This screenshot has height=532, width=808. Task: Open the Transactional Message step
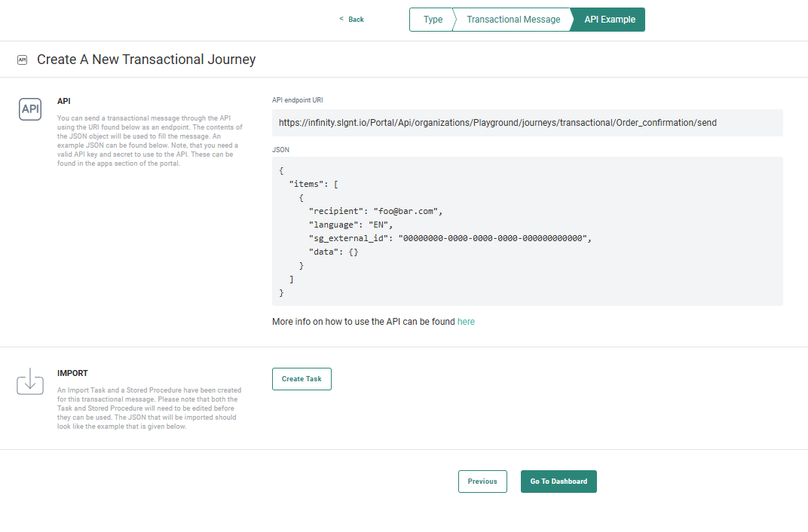point(513,20)
